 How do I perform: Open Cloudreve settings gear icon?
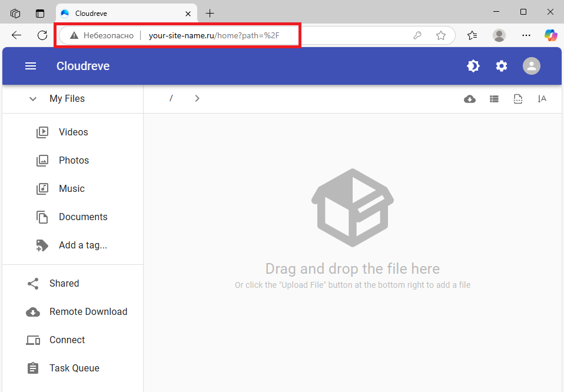[x=502, y=66]
